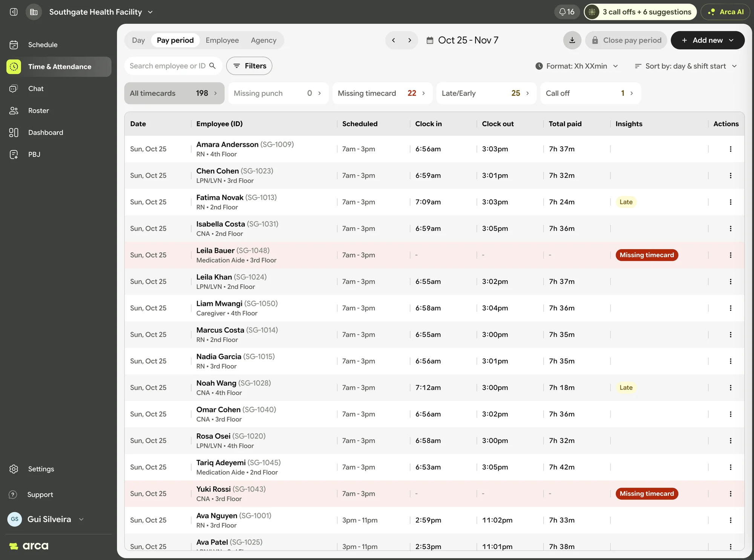Screen dimensions: 754x560
Task: Open Sort by day & shift start dropdown
Action: (x=686, y=66)
